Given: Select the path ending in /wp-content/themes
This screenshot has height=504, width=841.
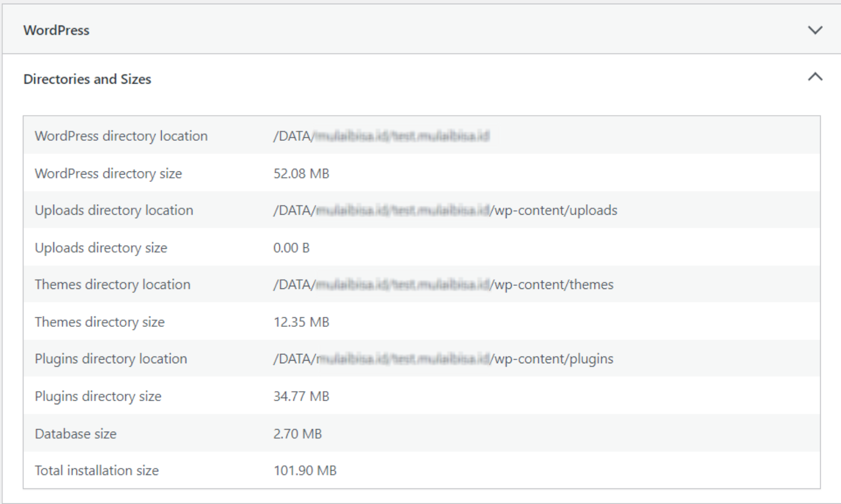Looking at the screenshot, I should [443, 285].
